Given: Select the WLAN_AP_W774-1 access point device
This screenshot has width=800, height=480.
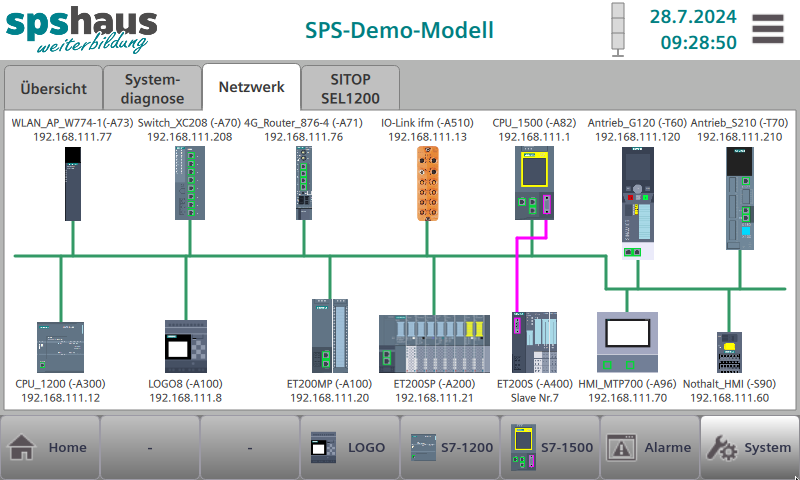Looking at the screenshot, I should 73,184.
